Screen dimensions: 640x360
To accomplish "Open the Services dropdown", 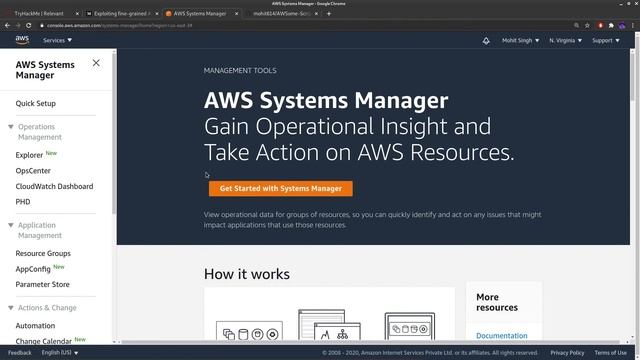I will [58, 40].
